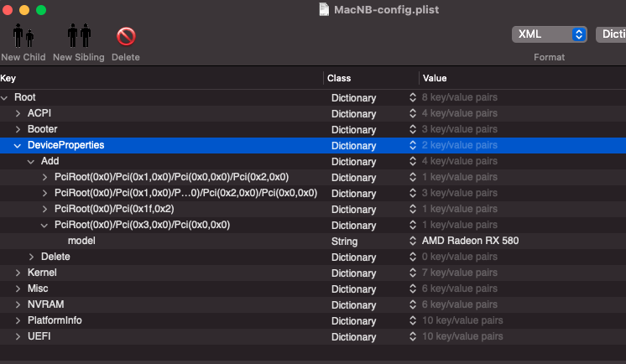Screen dimensions: 626x364
Task: Expand the ACPI dictionary entry
Action: pyautogui.click(x=18, y=114)
